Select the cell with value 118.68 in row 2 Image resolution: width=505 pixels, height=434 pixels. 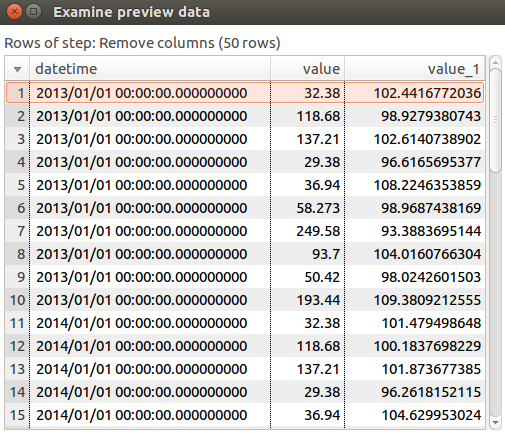tap(307, 116)
